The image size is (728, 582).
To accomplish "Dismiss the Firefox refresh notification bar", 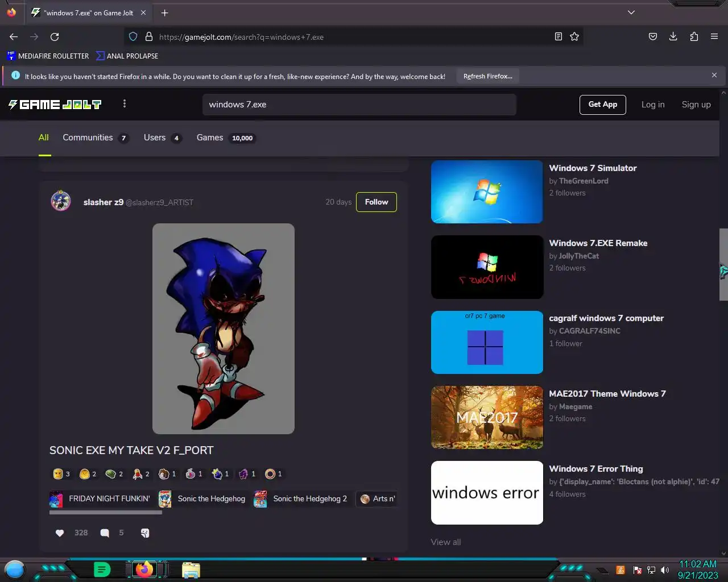I will coord(714,75).
